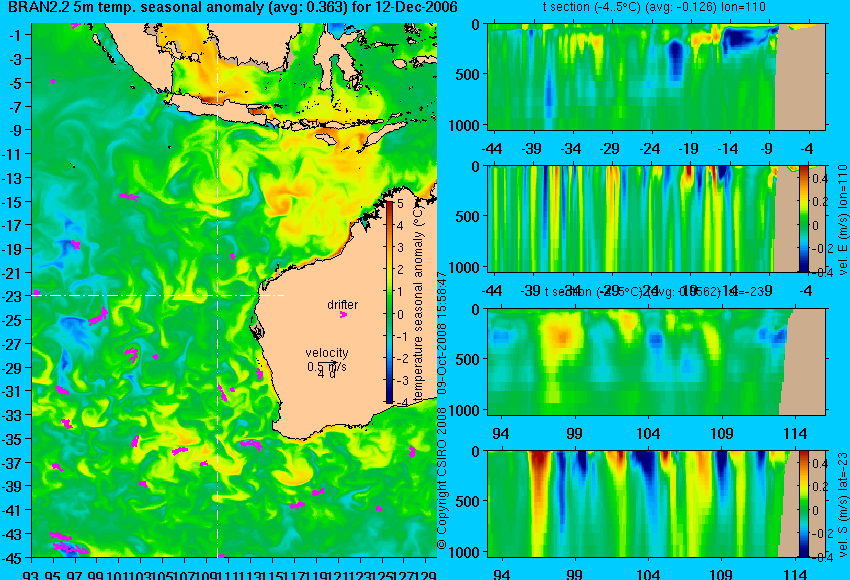Click the temperature section plot at lon=110
This screenshot has width=850, height=580.
coord(656,76)
